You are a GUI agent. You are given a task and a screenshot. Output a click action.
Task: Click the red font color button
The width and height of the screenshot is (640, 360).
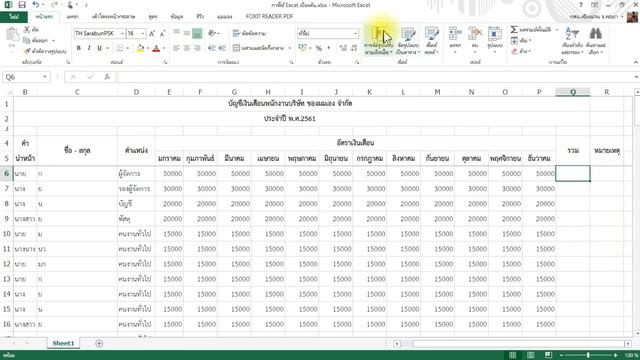156,48
